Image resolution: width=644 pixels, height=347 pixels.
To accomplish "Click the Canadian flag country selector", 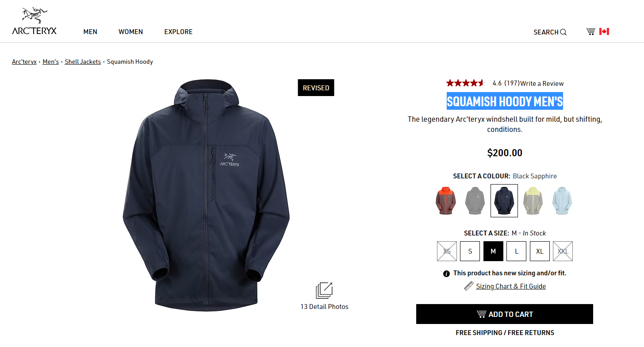I will [604, 31].
